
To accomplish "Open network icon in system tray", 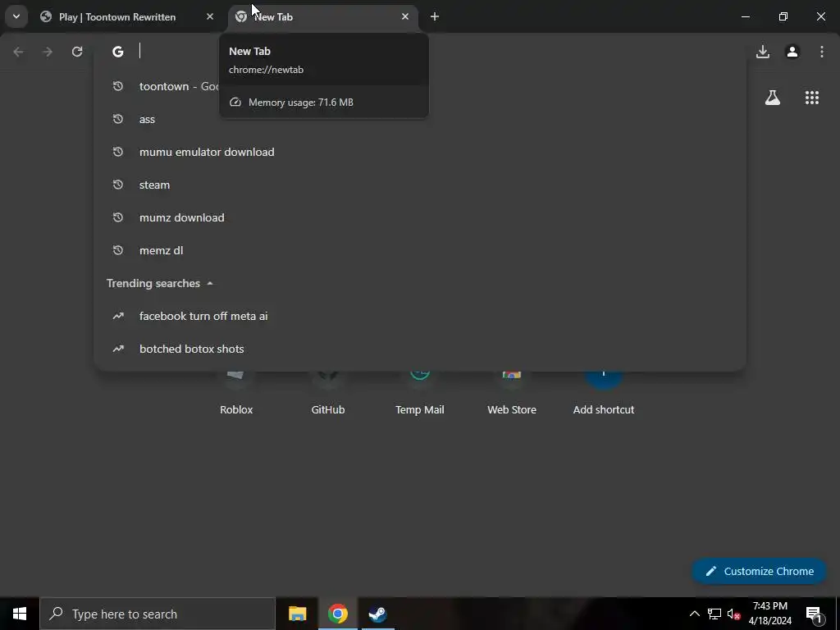I will [x=714, y=614].
